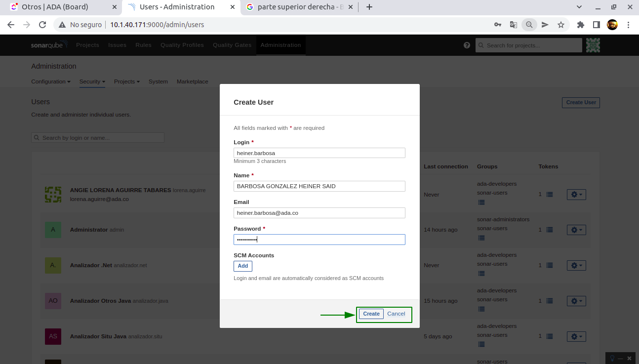
Task: Open the help question mark icon
Action: pos(467,45)
